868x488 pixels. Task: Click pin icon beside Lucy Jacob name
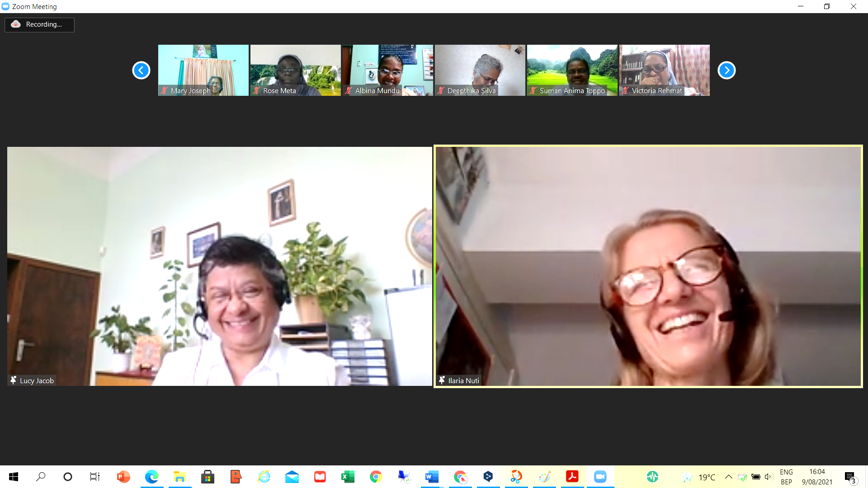14,380
